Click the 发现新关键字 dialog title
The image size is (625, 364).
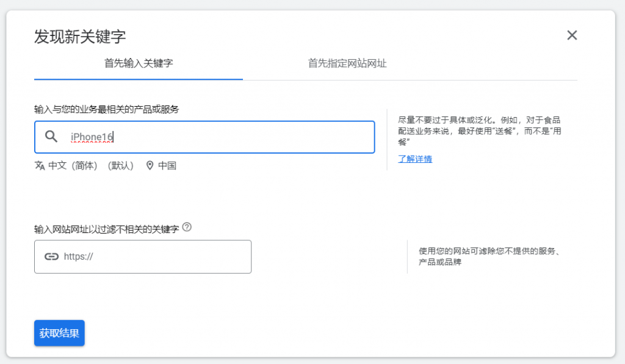point(81,36)
